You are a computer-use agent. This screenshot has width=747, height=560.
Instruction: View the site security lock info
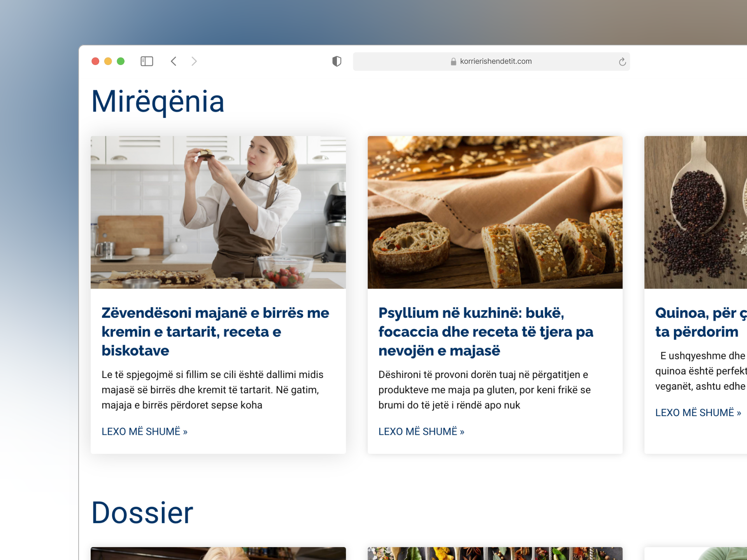click(453, 61)
